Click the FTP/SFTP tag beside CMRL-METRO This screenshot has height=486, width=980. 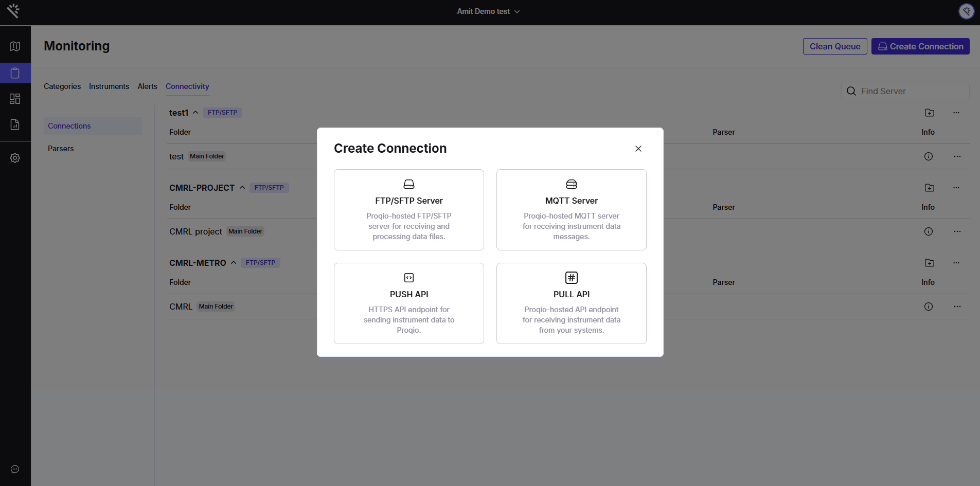click(260, 263)
